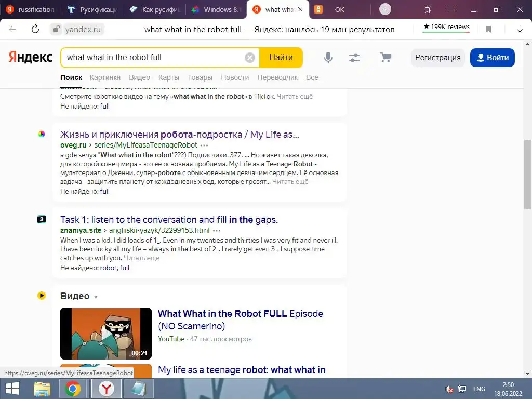Click the yellow Видео play icon
This screenshot has width=532, height=399.
pos(42,296)
